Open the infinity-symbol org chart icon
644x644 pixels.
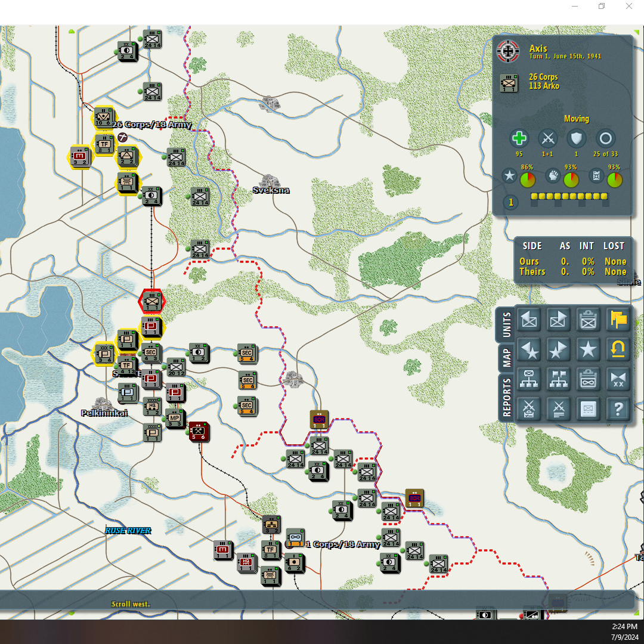pyautogui.click(x=528, y=379)
